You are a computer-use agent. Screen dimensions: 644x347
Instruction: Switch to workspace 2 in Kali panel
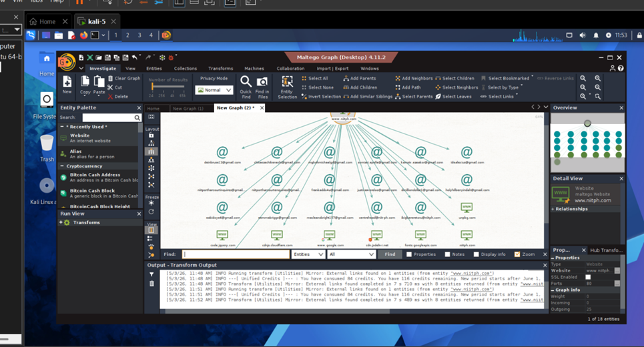pos(127,35)
